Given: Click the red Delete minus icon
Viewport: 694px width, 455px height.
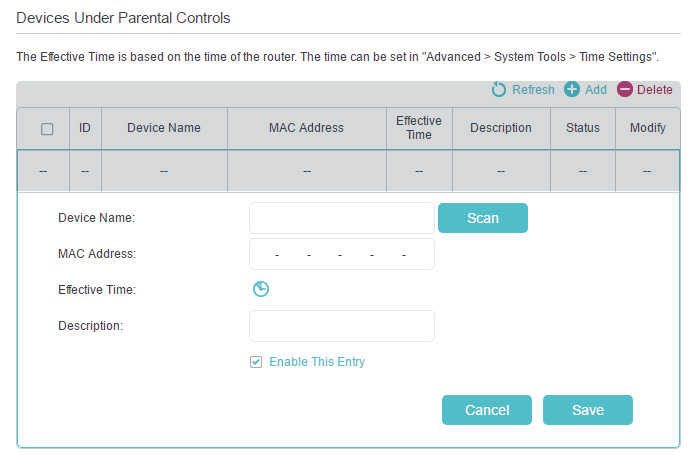Looking at the screenshot, I should 625,90.
